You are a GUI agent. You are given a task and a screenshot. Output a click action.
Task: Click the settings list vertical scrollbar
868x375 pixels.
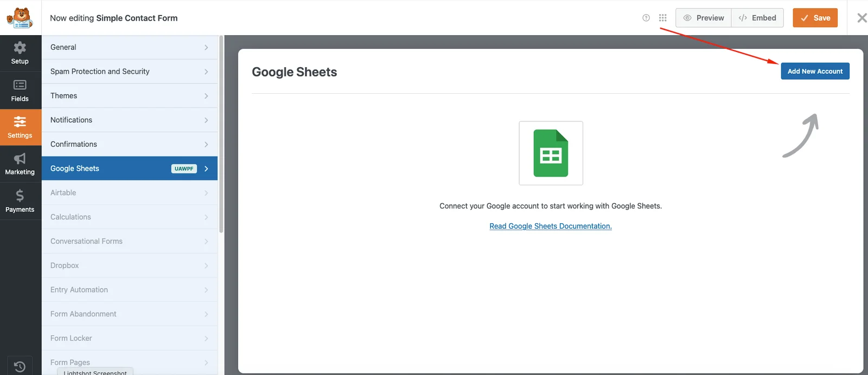[221, 135]
